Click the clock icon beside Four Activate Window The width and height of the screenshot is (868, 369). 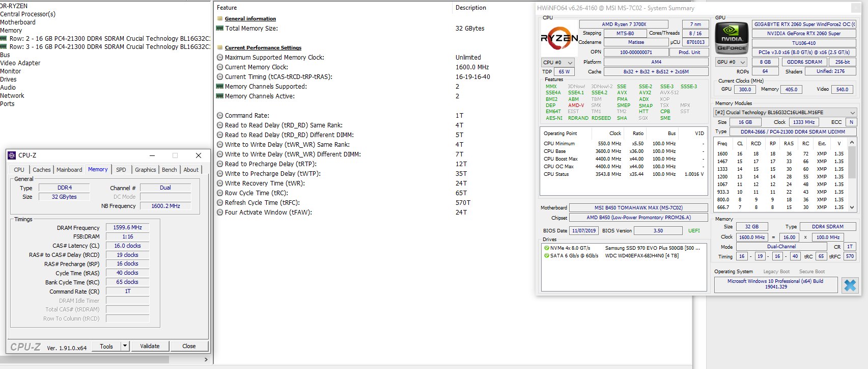point(220,213)
